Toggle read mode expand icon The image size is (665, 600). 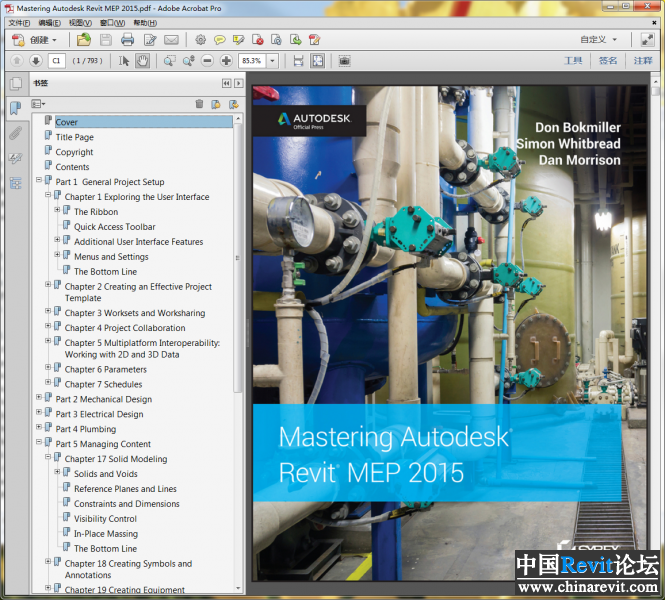click(647, 40)
